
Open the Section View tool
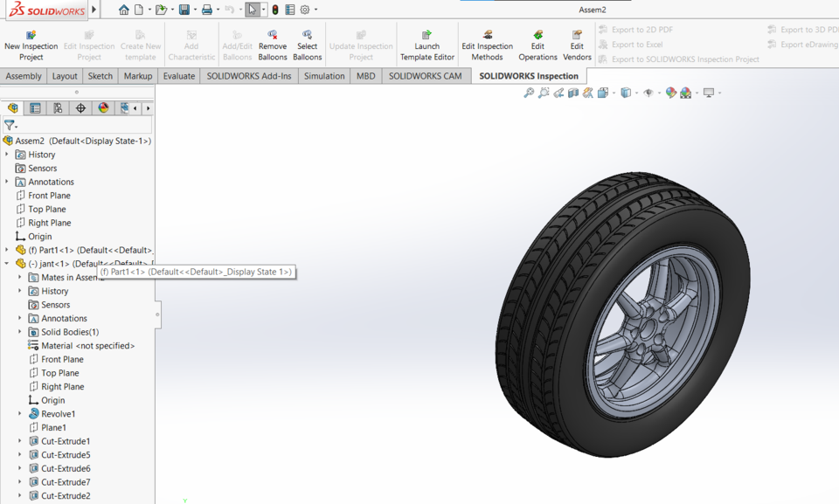pos(572,92)
